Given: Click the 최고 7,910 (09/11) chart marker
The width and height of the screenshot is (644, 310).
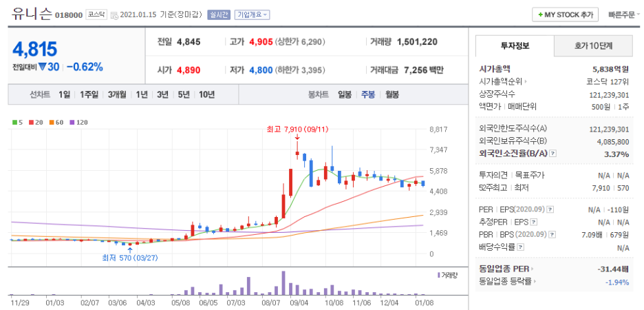Looking at the screenshot, I should pos(298,130).
